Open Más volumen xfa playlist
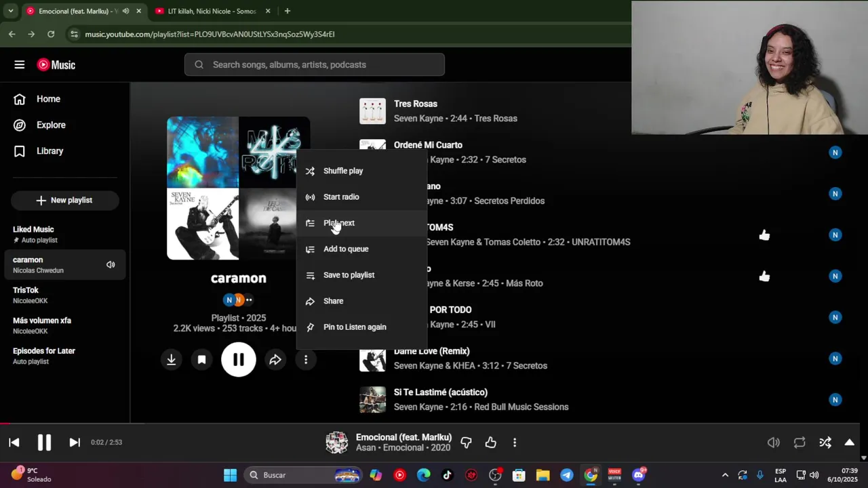Screen dimensions: 868x488 65,325
